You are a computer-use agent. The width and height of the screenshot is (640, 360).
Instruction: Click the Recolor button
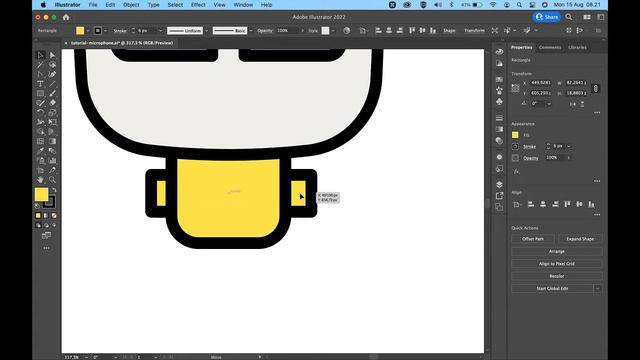(x=557, y=276)
